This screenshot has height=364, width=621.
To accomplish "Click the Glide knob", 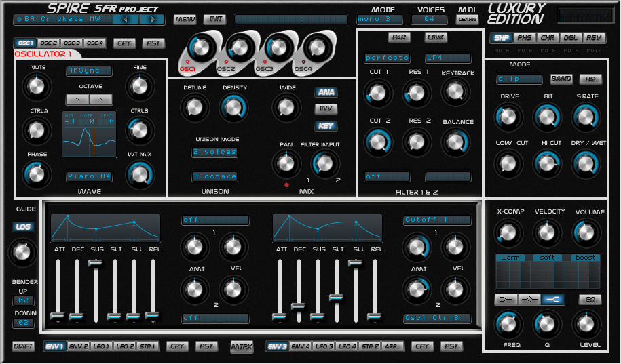I will click(22, 252).
